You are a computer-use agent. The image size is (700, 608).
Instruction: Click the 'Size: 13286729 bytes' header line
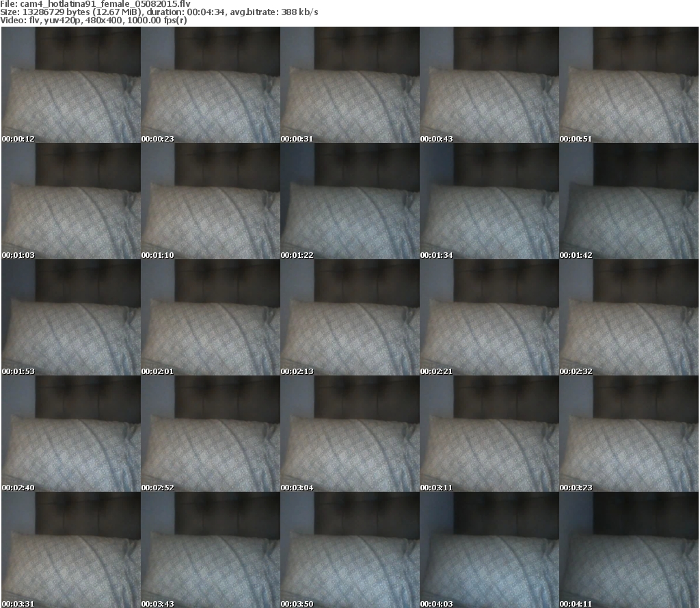click(159, 12)
